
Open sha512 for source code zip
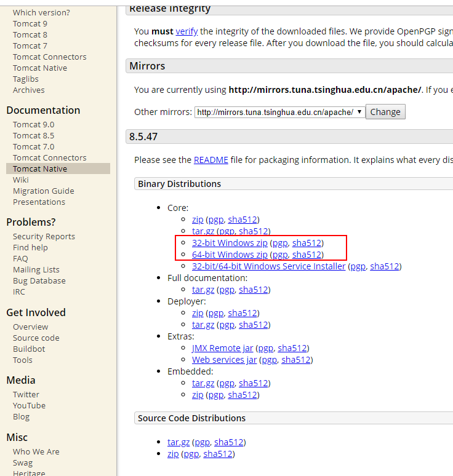217,454
